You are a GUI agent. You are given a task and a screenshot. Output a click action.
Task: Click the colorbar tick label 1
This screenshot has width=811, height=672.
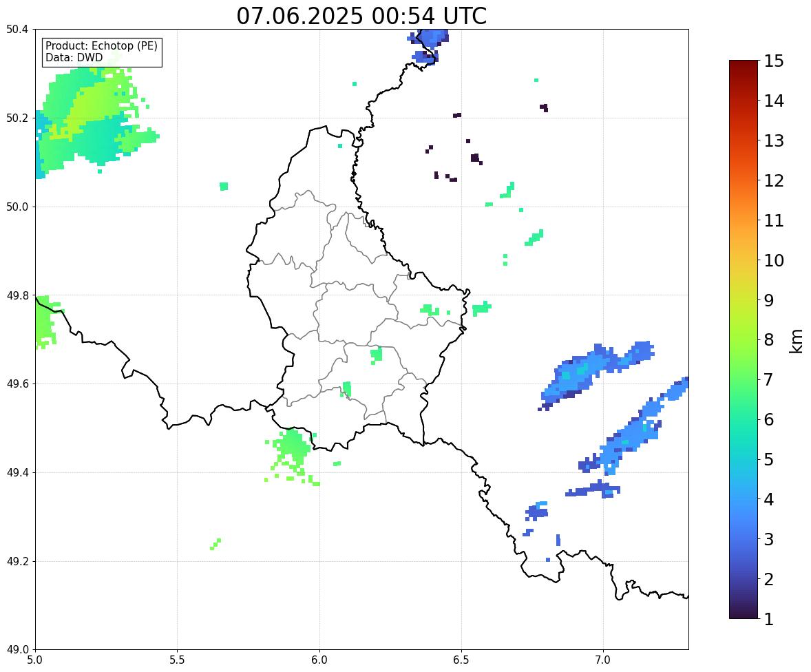click(x=769, y=619)
